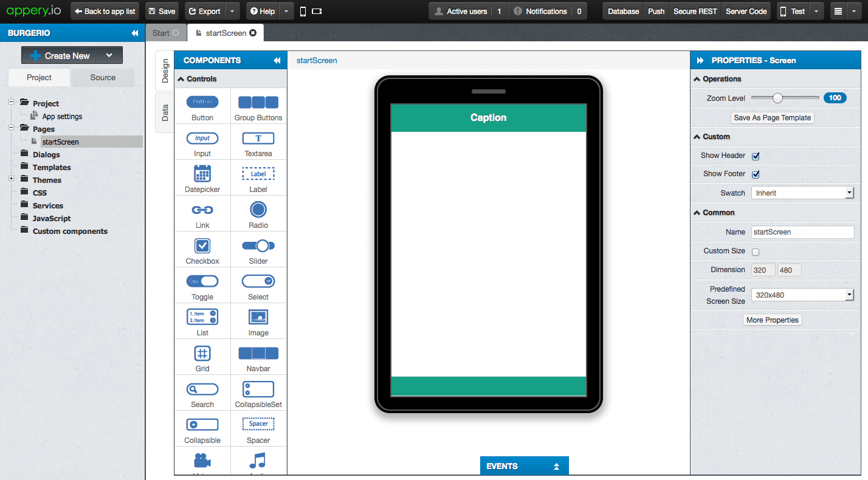Expand the Themes folder in project tree

(x=12, y=179)
